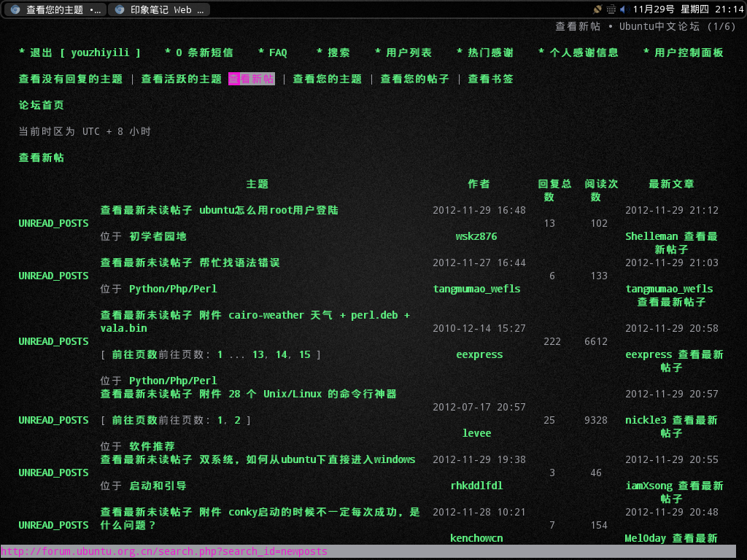Open thread conky启动的时候不一定每次成功
Screen dimensions: 747x560
(x=325, y=513)
